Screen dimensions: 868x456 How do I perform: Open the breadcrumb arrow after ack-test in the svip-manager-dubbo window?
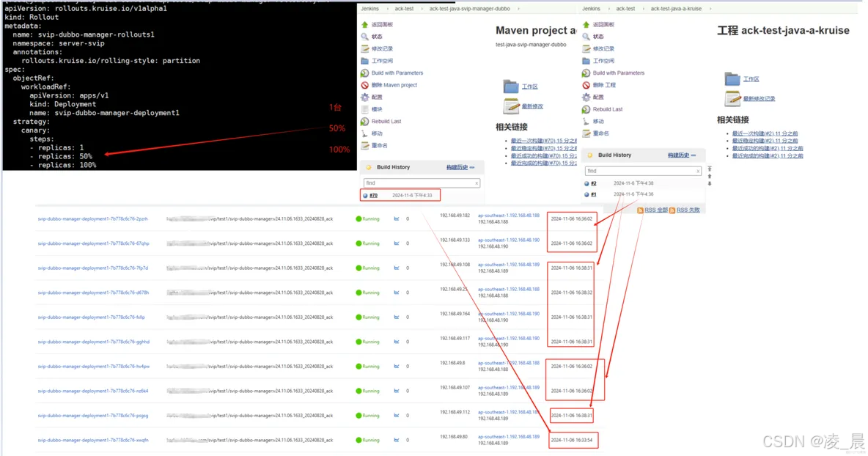pyautogui.click(x=422, y=9)
